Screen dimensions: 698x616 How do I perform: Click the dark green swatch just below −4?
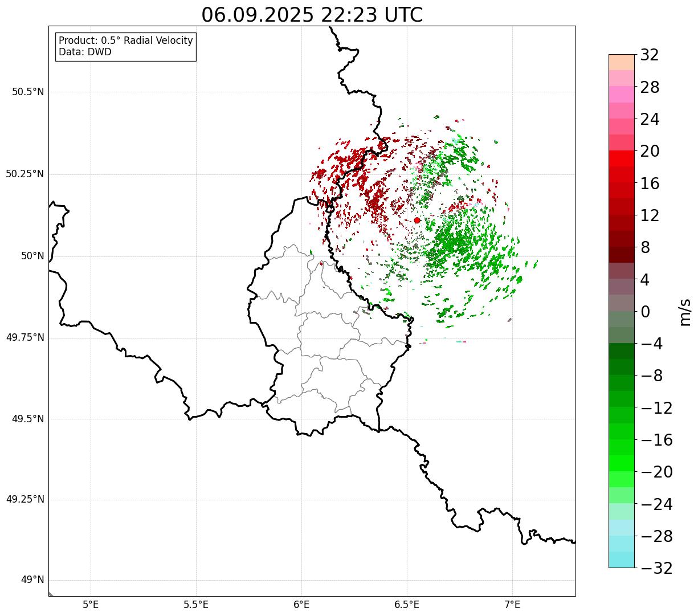[622, 351]
